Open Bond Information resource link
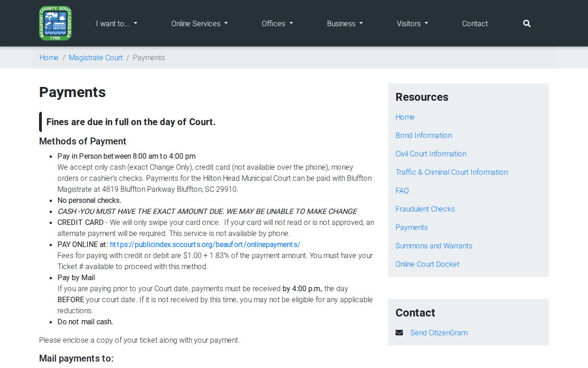Image resolution: width=588 pixels, height=368 pixels. pyautogui.click(x=424, y=135)
